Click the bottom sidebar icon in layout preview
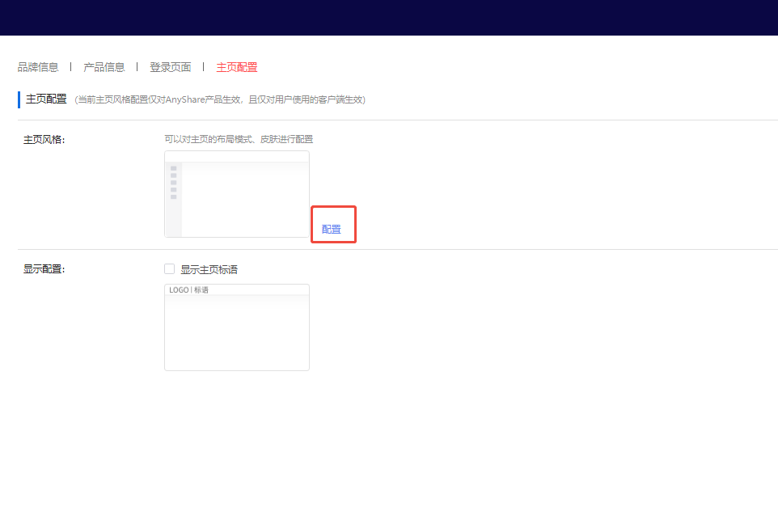The width and height of the screenshot is (778, 532). pyautogui.click(x=173, y=196)
